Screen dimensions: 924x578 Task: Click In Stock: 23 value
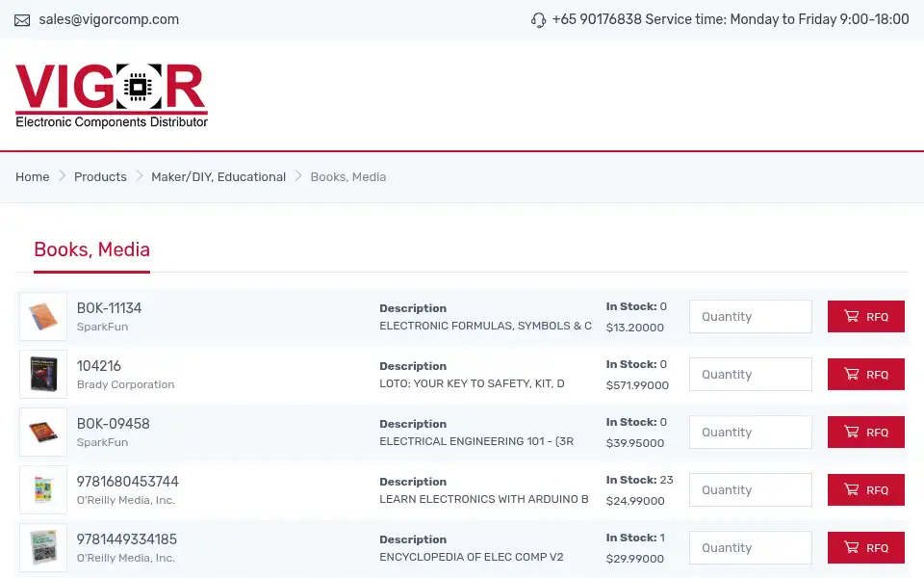pos(639,480)
